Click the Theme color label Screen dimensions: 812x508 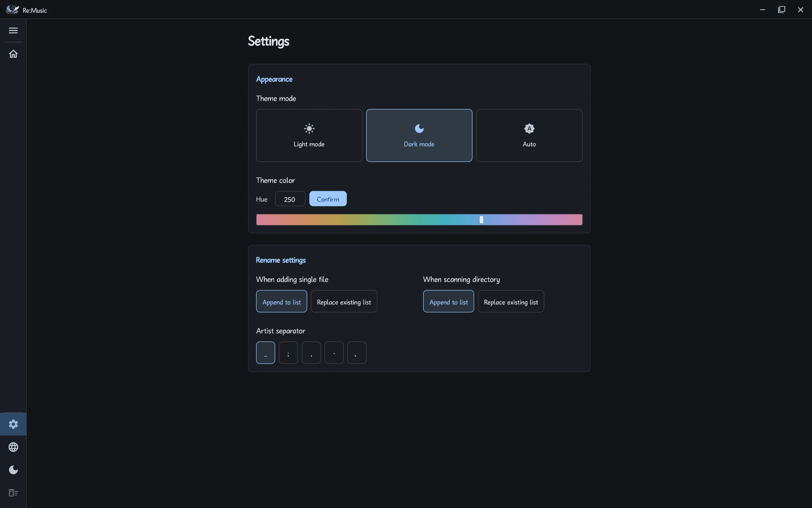(275, 180)
